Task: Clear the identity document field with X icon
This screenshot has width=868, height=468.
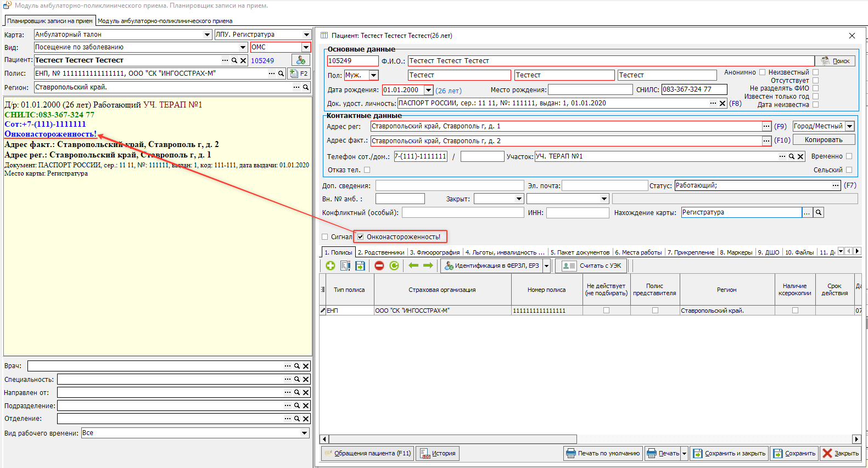Action: click(723, 103)
